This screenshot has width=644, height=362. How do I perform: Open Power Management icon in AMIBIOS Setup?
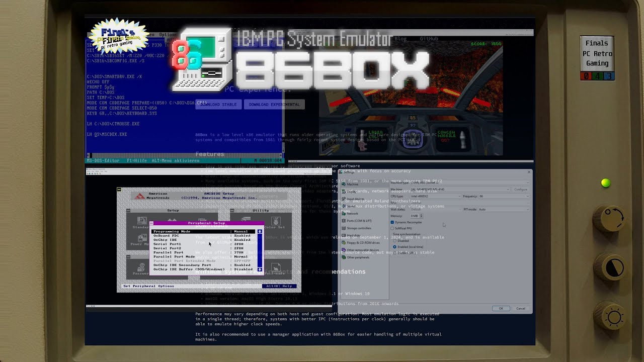(142, 238)
